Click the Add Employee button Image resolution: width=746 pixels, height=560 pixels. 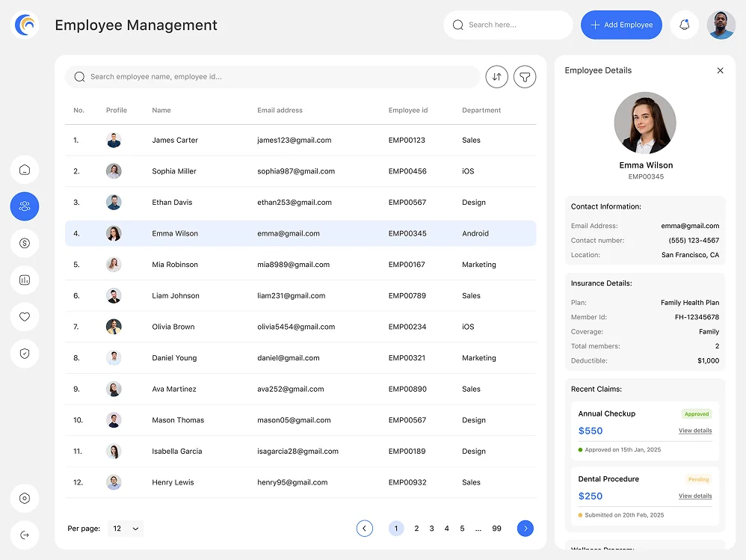pos(621,25)
